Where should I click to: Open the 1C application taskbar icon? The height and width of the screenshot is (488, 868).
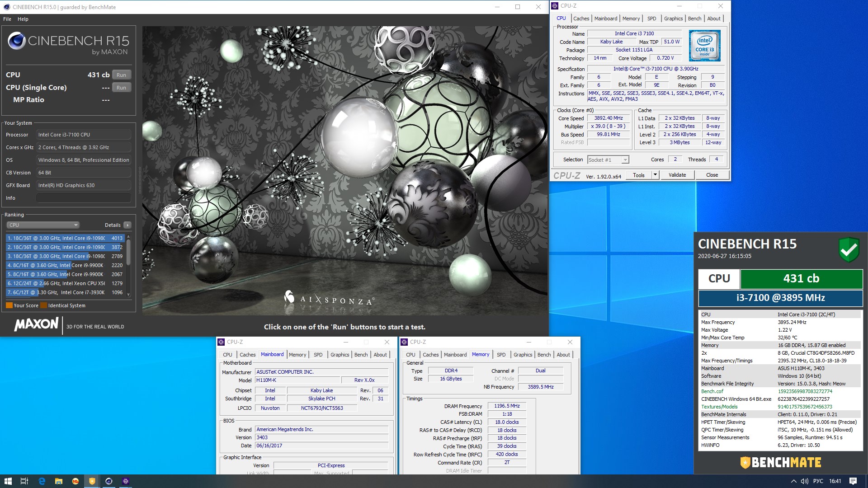75,481
